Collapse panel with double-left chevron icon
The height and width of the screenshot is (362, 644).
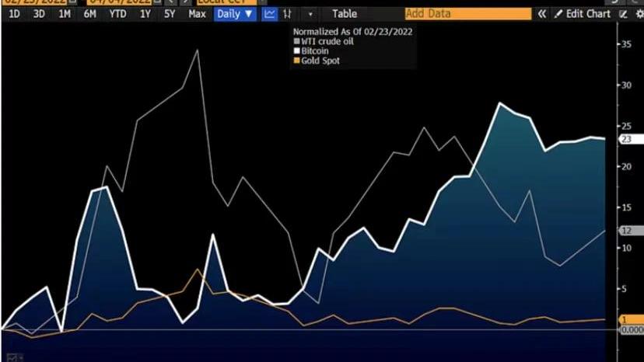[x=542, y=14]
